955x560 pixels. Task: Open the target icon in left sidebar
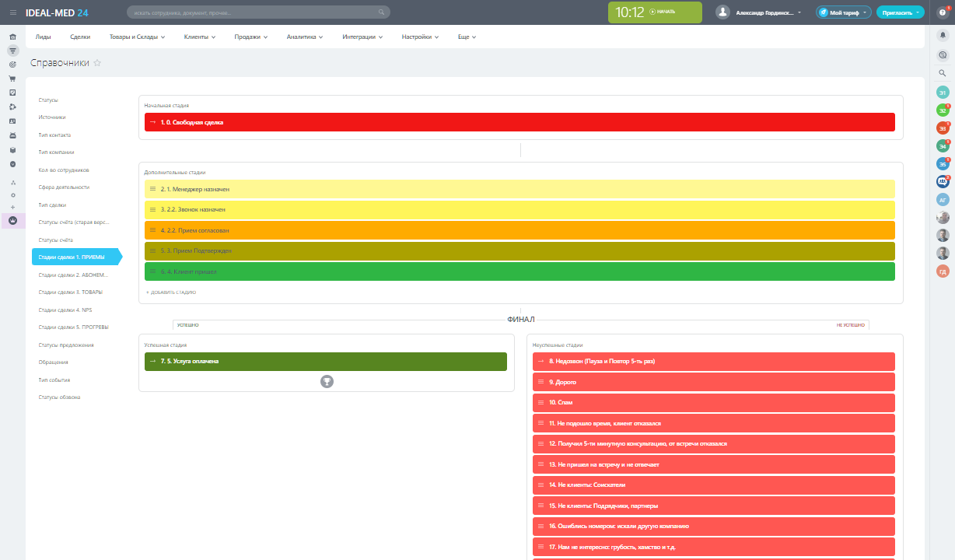tap(12, 65)
